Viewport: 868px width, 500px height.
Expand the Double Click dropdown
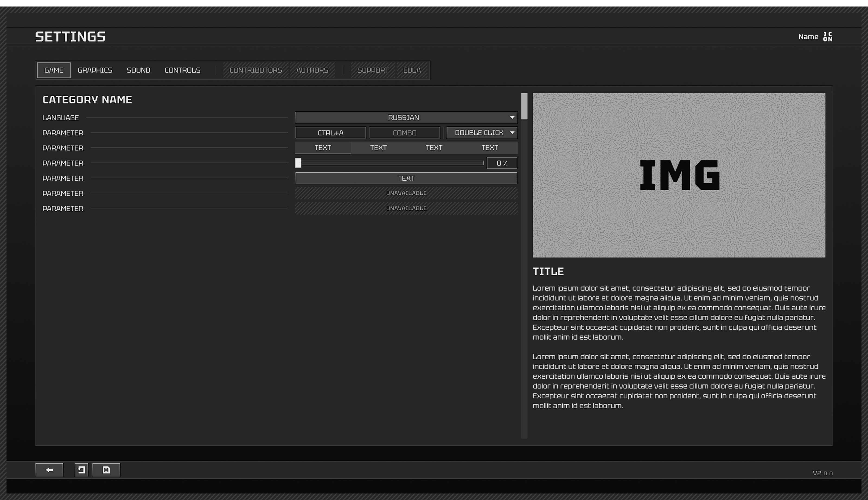click(x=482, y=133)
